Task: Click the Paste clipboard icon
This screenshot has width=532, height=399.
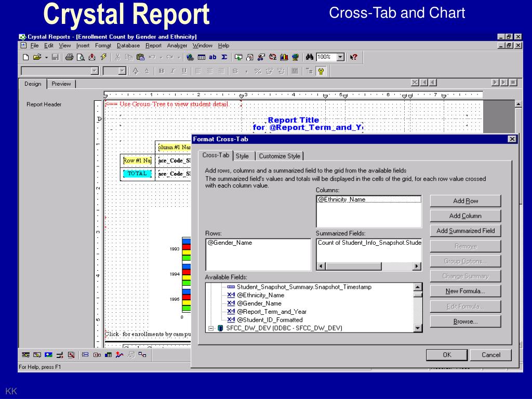Action: (140, 57)
